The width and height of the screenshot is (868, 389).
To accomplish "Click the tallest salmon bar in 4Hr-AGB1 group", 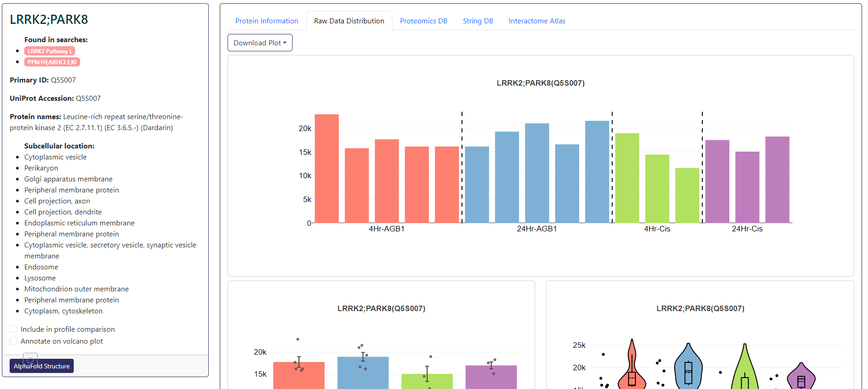I will 327,169.
